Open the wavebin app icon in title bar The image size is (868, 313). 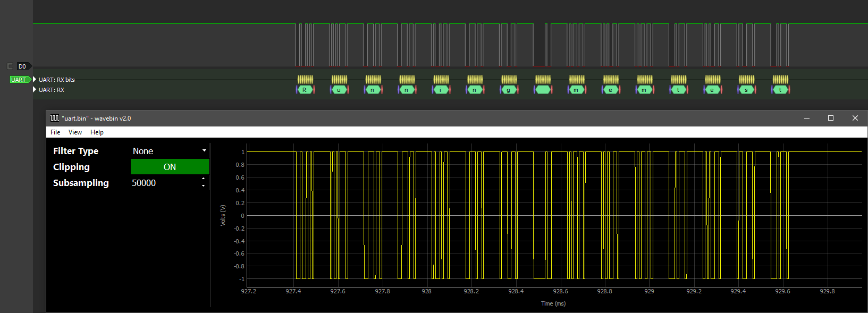point(54,119)
